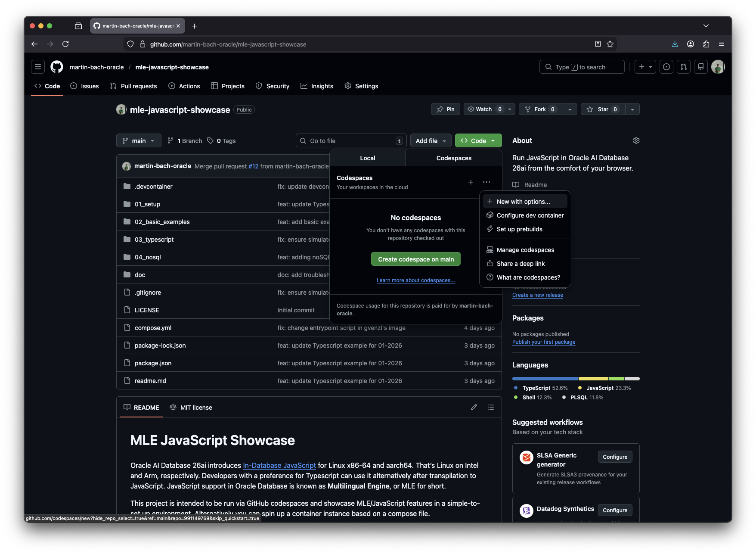Toggle Star on this repository

pos(603,109)
